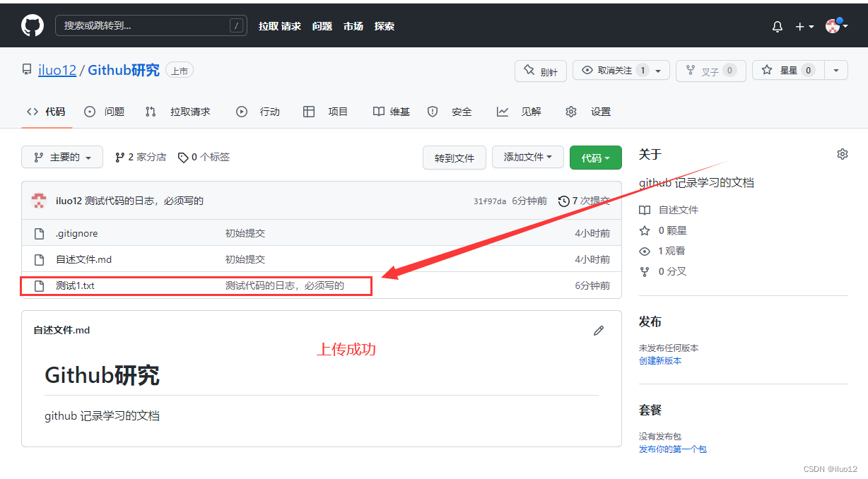Screen dimensions: 868x479
Task: Click the GitHub Octocat logo
Action: click(33, 26)
